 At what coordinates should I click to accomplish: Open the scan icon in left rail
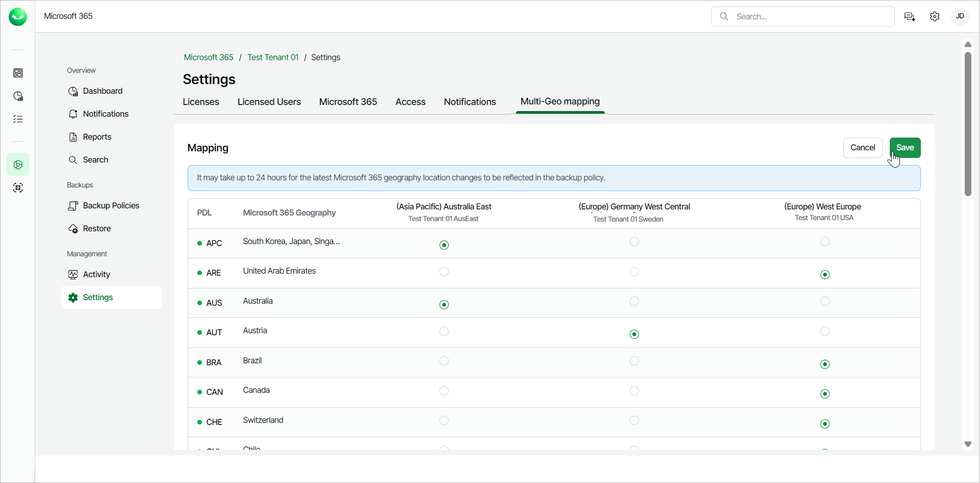pyautogui.click(x=18, y=188)
